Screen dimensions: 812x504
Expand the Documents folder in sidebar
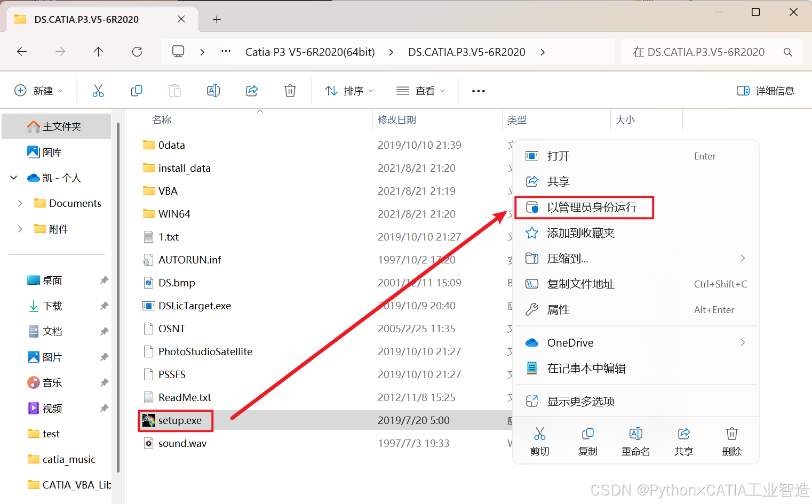click(x=20, y=203)
